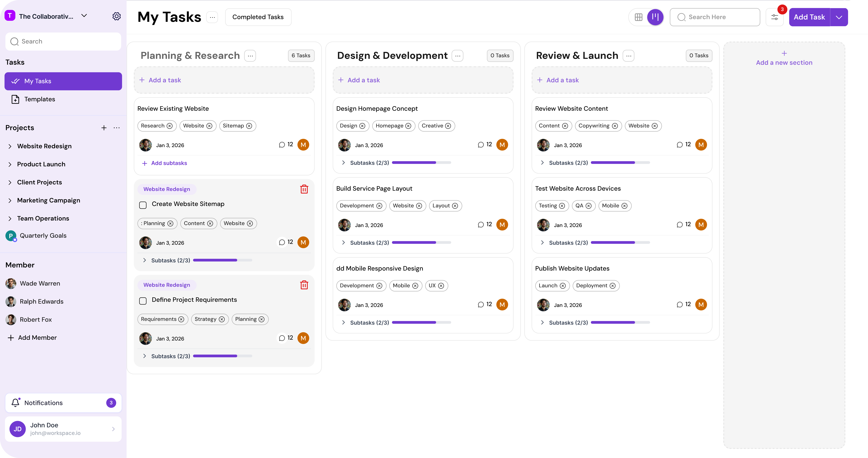Screen dimensions: 868x458
Task: Expand the Client Projects project
Action: 10,182
